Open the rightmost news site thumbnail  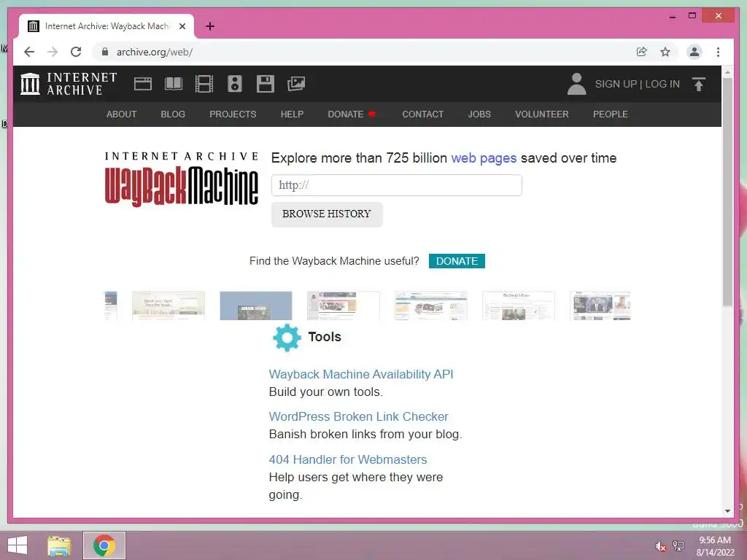[x=600, y=306]
